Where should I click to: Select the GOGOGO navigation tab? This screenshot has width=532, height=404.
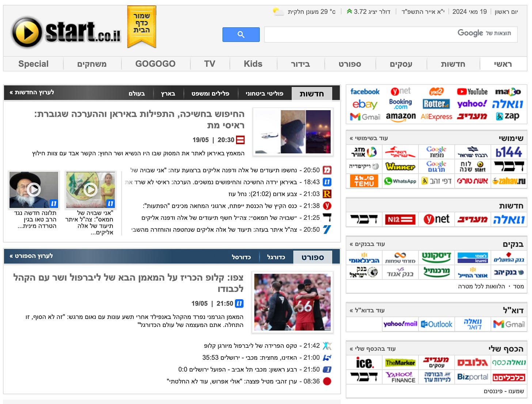[155, 64]
